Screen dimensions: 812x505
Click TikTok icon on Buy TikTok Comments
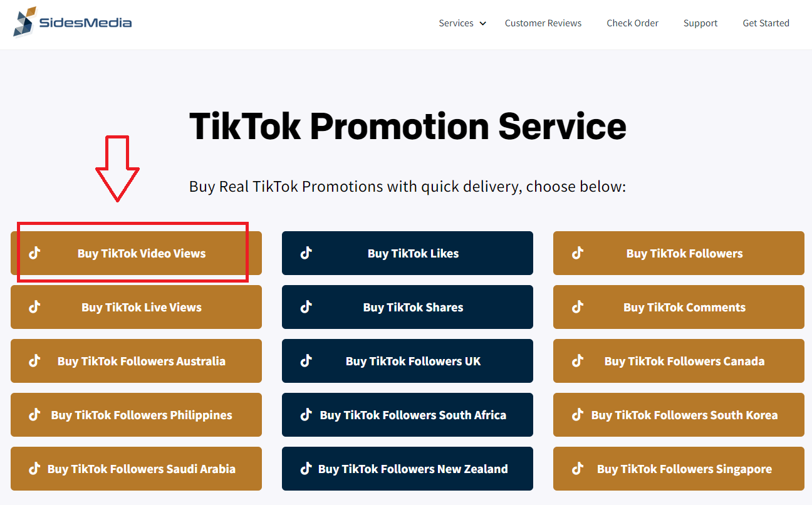click(x=578, y=307)
